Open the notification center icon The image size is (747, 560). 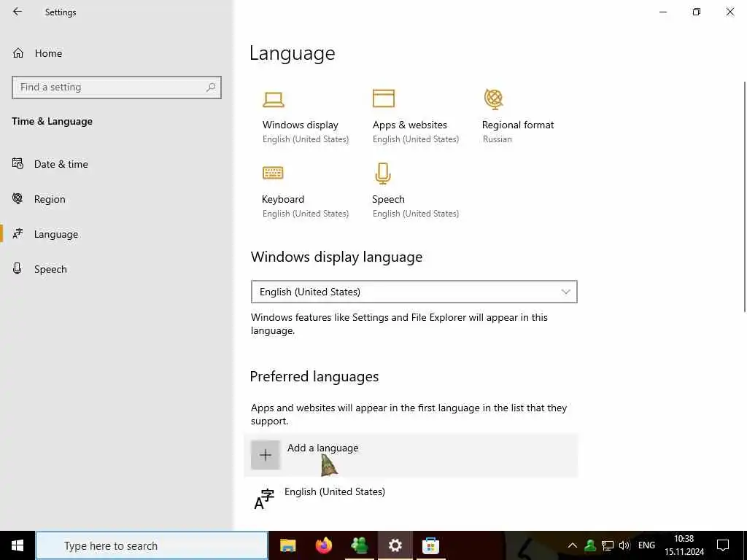pos(723,545)
